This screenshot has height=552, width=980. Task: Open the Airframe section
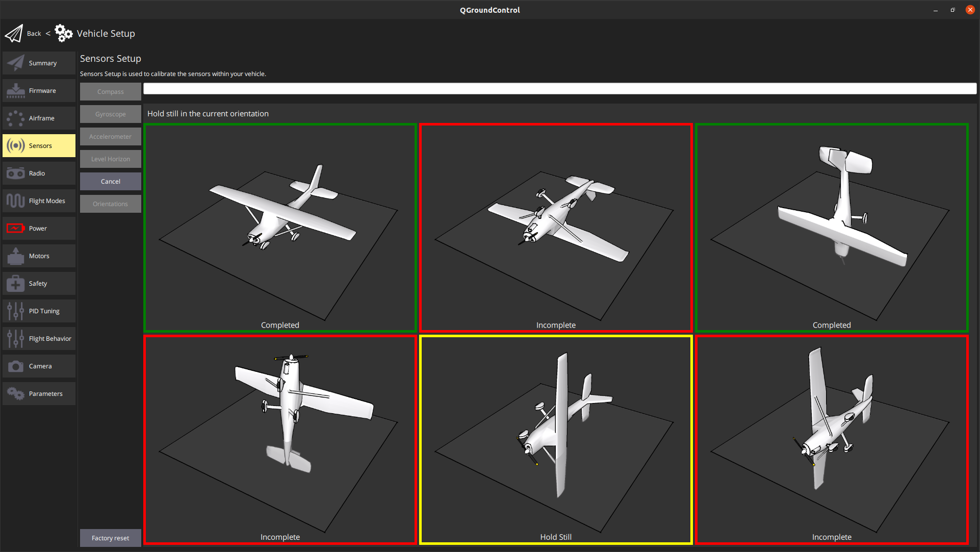pos(39,118)
